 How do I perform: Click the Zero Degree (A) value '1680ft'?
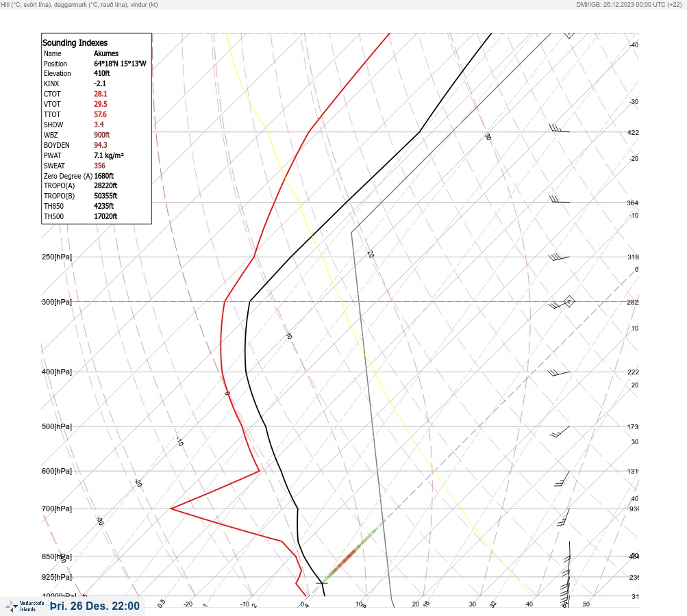[104, 176]
